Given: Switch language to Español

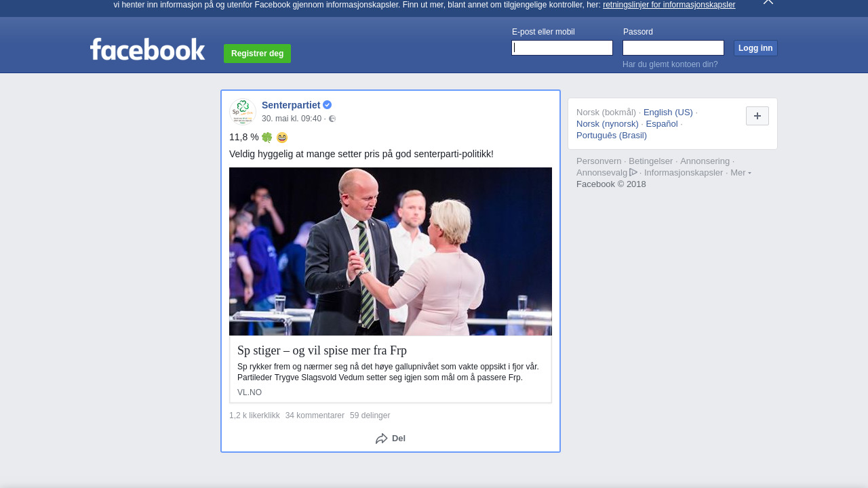Looking at the screenshot, I should tap(662, 124).
